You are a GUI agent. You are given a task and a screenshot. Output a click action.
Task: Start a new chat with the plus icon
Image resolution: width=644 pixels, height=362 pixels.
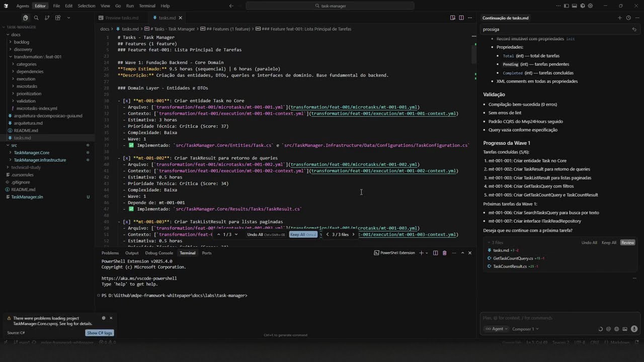[x=620, y=18]
